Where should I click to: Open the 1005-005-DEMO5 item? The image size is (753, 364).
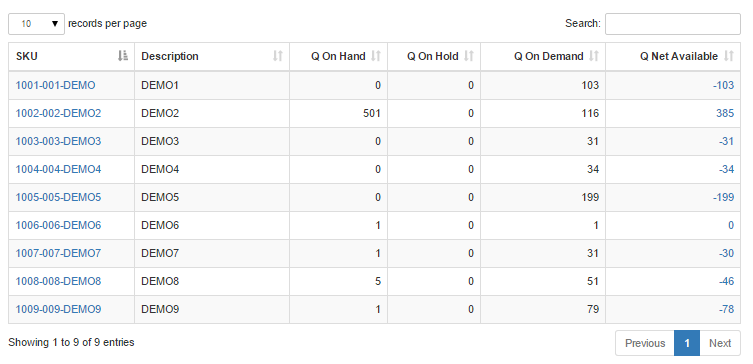59,197
